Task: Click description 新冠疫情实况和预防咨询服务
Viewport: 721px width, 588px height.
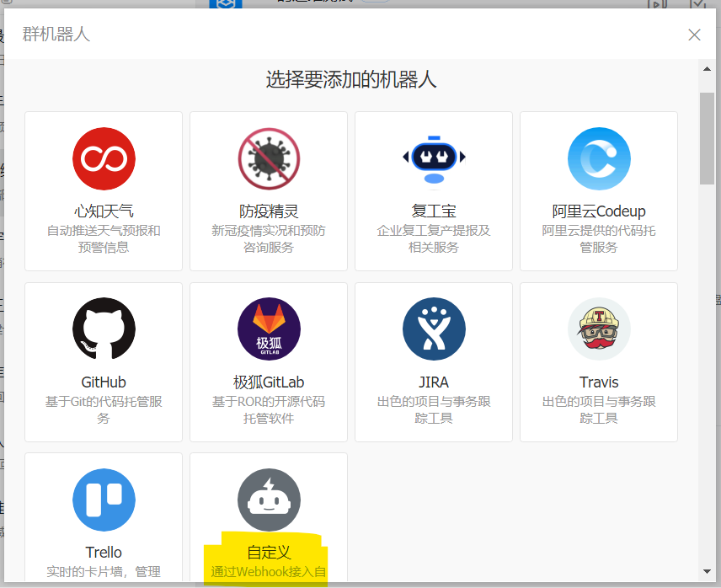Action: pyautogui.click(x=269, y=238)
